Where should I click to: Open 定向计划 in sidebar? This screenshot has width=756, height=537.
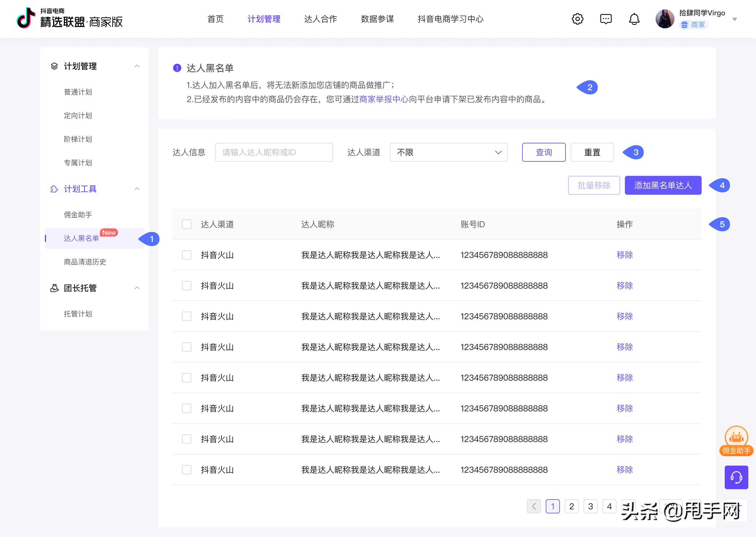(x=78, y=115)
